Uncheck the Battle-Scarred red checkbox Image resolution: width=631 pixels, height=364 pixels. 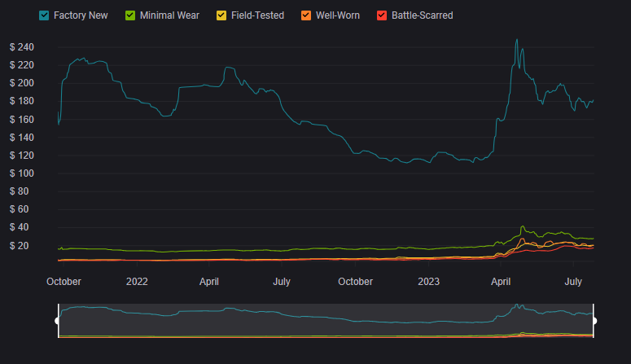tap(382, 15)
